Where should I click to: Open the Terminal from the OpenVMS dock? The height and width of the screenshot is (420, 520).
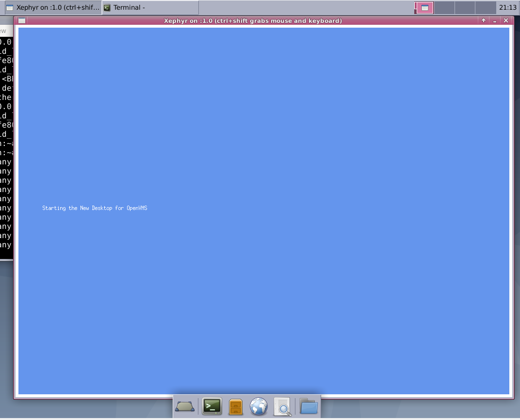click(211, 406)
